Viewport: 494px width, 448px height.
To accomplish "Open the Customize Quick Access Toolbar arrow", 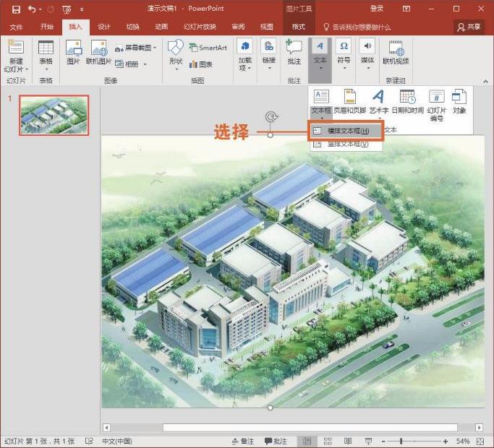I will click(82, 10).
